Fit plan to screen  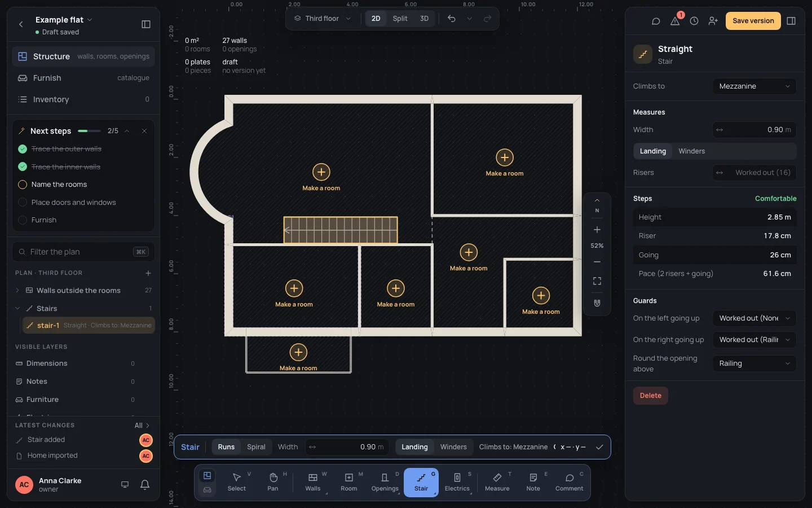(x=597, y=281)
